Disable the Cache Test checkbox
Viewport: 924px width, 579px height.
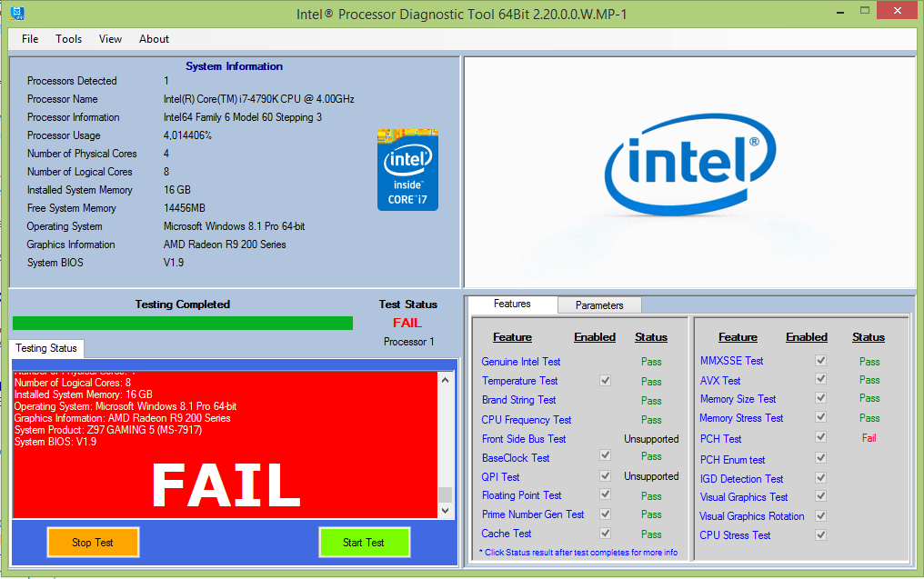[606, 534]
